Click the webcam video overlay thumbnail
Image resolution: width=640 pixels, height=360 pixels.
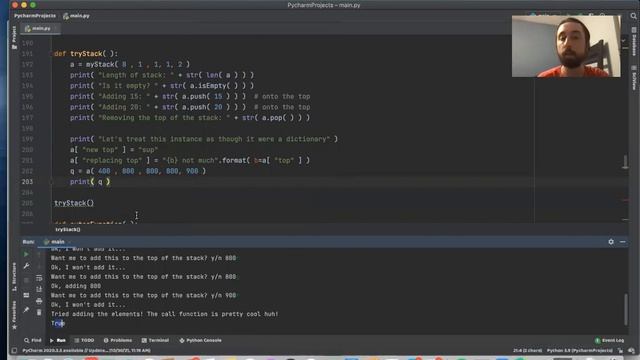(566, 46)
